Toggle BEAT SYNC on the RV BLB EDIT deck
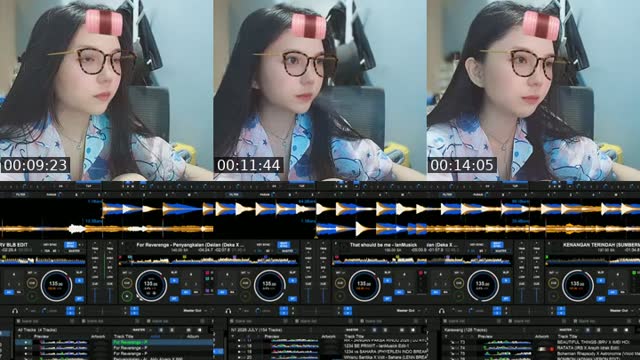The image size is (640, 360). pyautogui.click(x=70, y=245)
